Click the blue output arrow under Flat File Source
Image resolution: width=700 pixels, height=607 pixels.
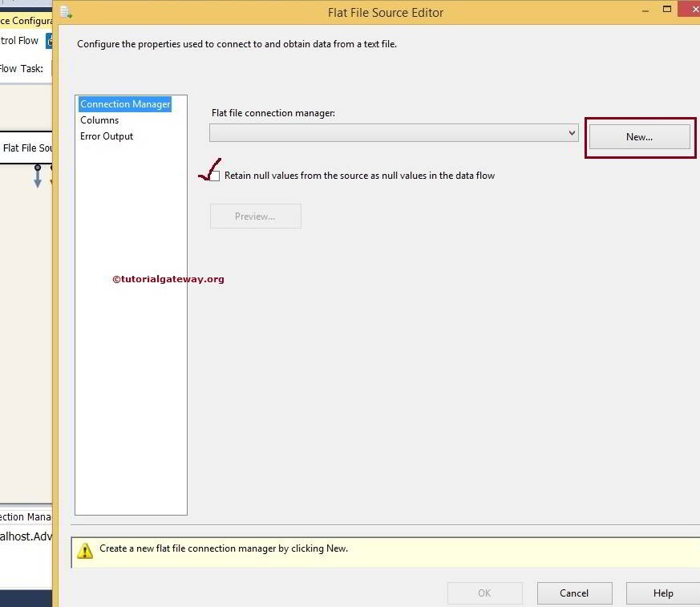coord(38,176)
